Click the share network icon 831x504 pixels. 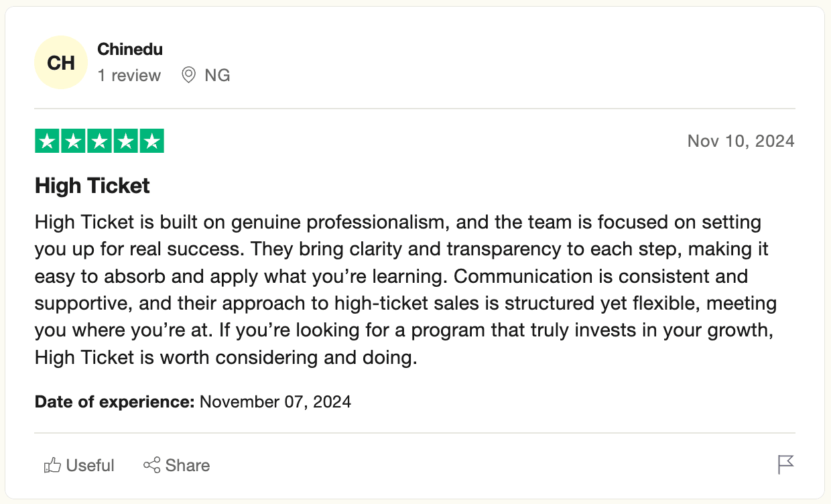[x=152, y=465]
